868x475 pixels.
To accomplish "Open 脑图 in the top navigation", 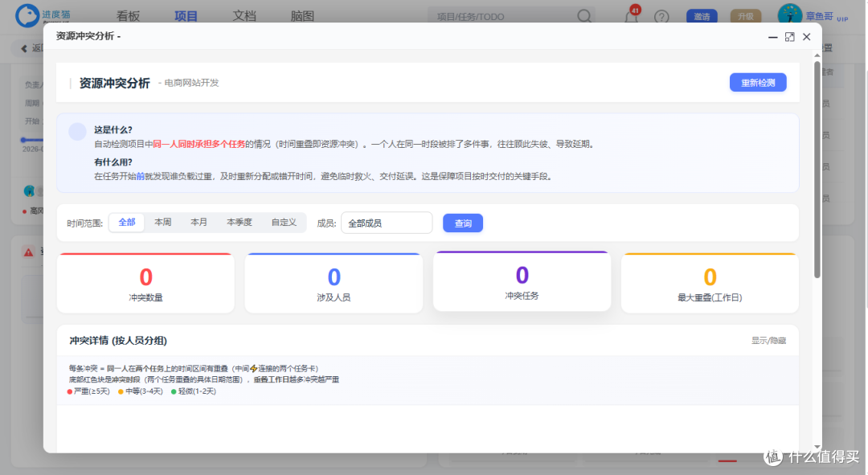I will pyautogui.click(x=302, y=16).
